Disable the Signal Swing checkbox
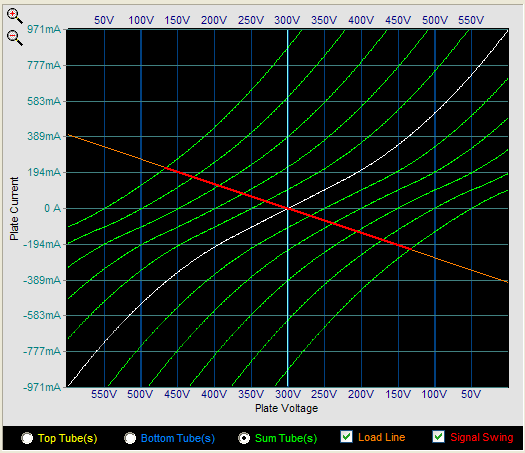The height and width of the screenshot is (453, 525). 439,437
